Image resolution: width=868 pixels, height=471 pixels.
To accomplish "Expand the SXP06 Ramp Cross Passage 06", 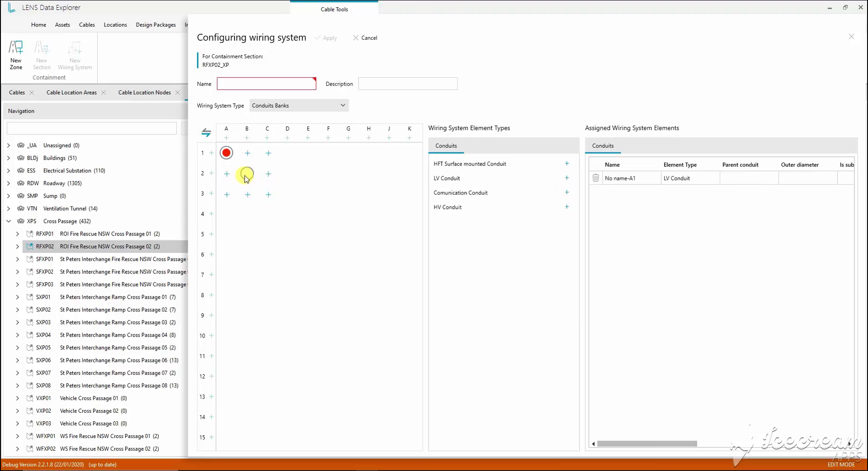I will [18, 361].
